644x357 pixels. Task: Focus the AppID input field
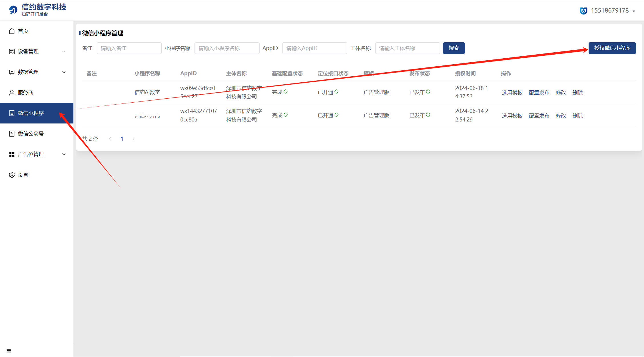[314, 48]
